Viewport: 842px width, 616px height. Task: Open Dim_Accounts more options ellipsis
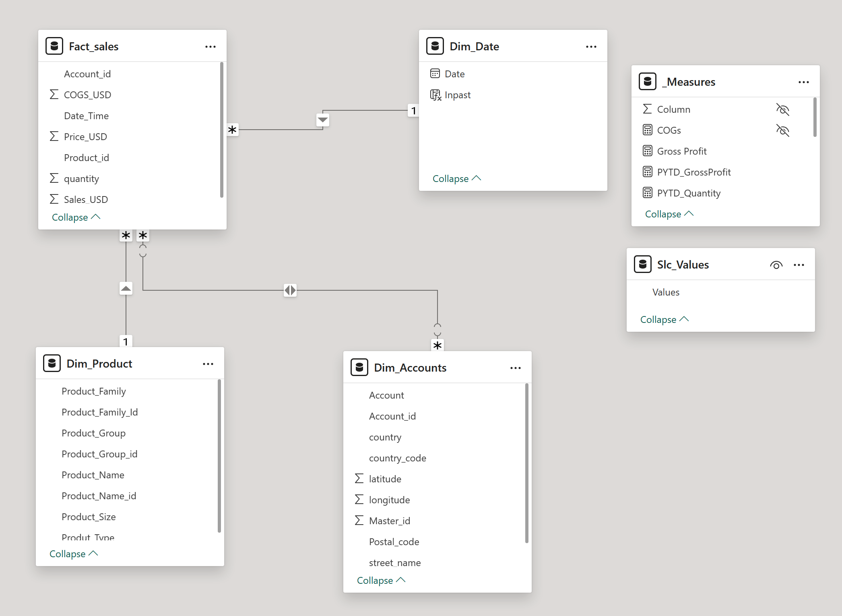click(515, 368)
